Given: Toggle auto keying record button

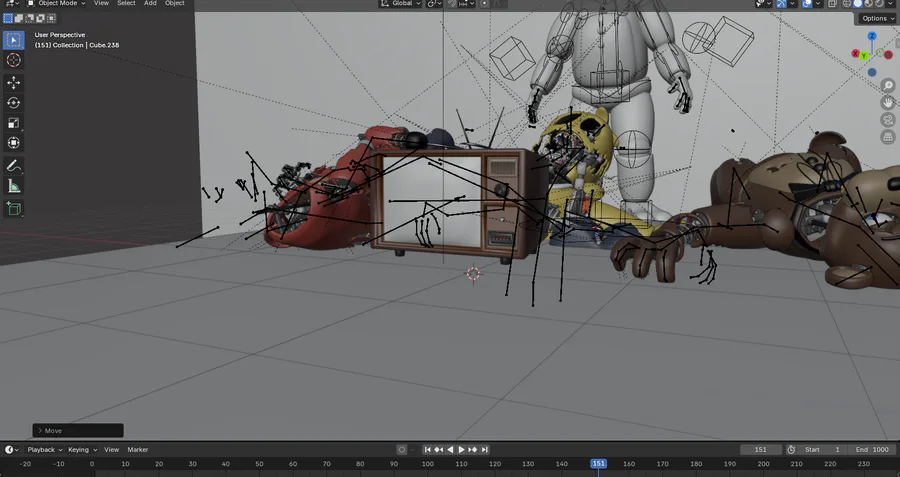Looking at the screenshot, I should pos(402,449).
